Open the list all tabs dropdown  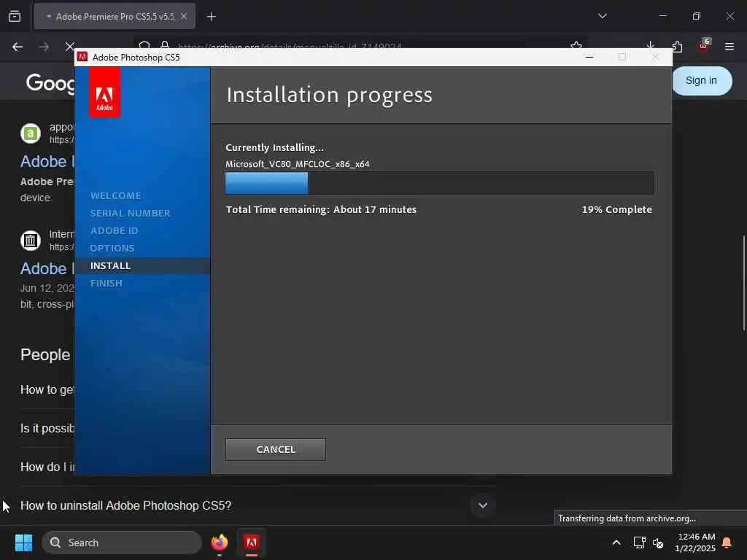pos(603,16)
